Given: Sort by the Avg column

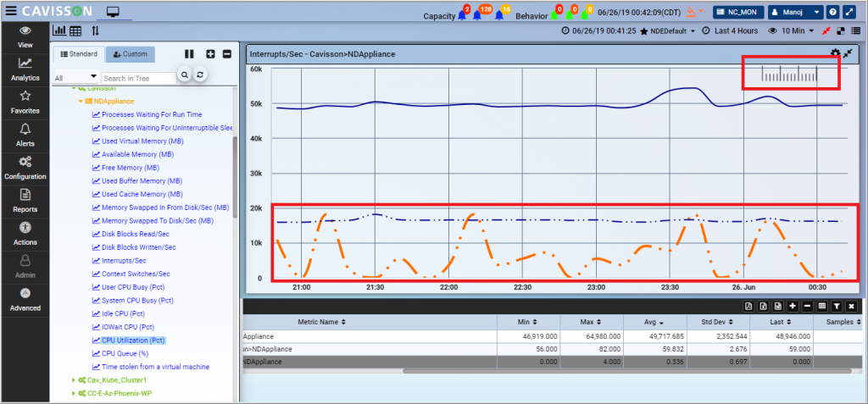Looking at the screenshot, I should click(x=654, y=322).
